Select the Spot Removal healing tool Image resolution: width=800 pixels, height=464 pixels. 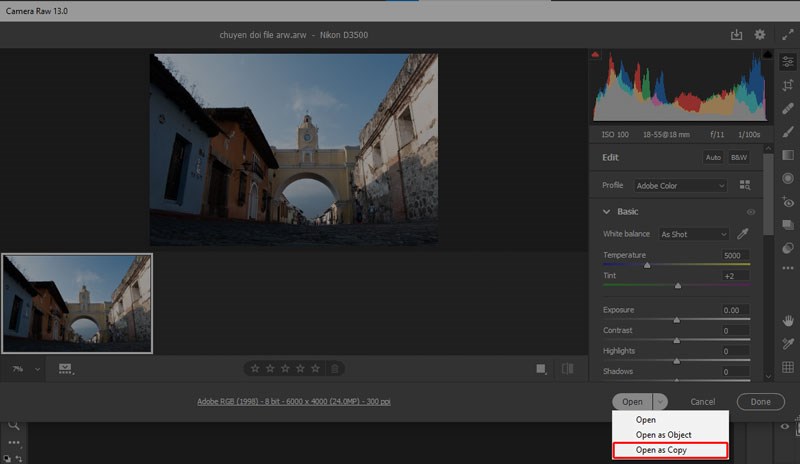pyautogui.click(x=788, y=109)
